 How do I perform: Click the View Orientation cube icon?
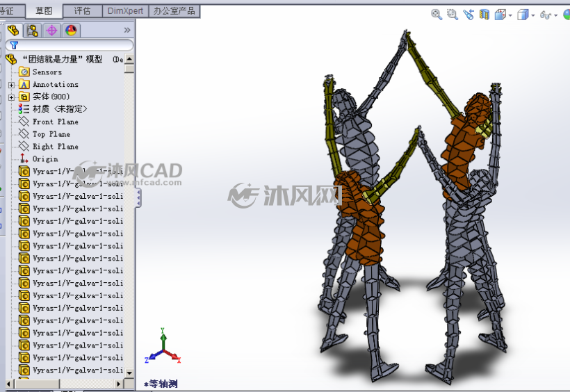(x=500, y=15)
